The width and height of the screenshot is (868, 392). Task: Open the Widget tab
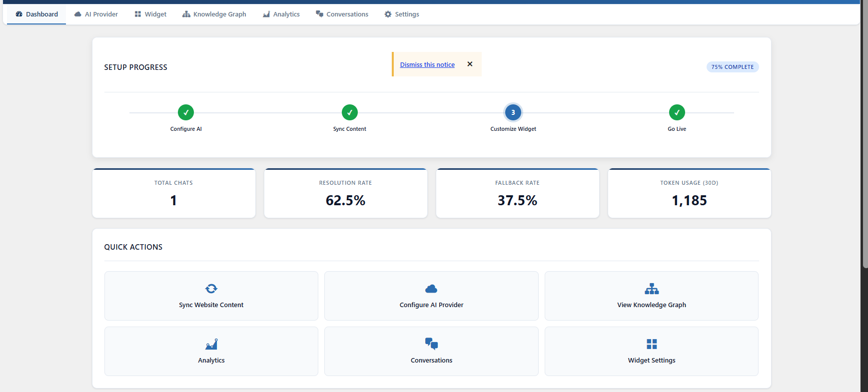tap(150, 14)
